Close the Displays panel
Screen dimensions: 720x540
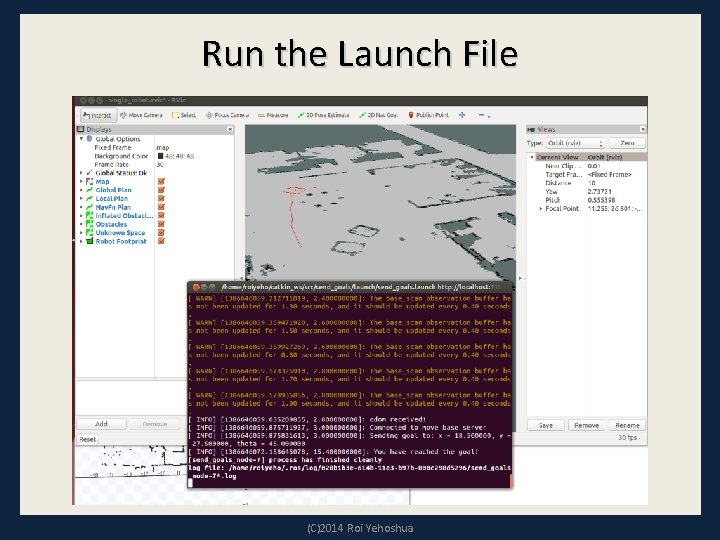230,129
